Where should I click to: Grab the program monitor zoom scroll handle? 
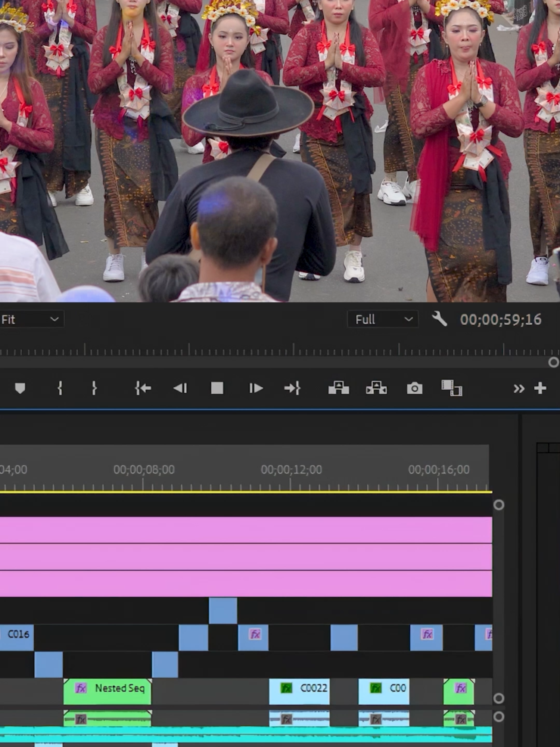click(553, 362)
